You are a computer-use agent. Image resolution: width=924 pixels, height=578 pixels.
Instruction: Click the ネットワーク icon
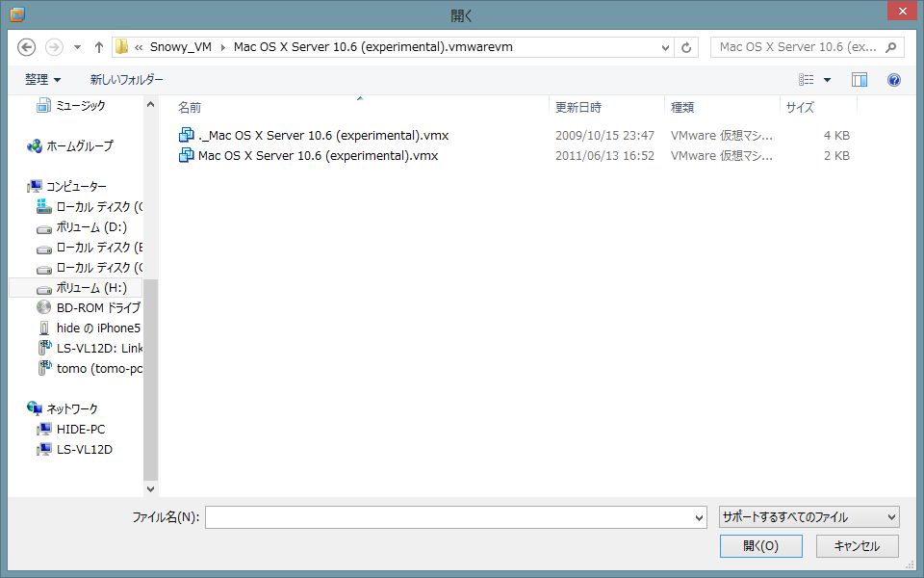pos(35,408)
